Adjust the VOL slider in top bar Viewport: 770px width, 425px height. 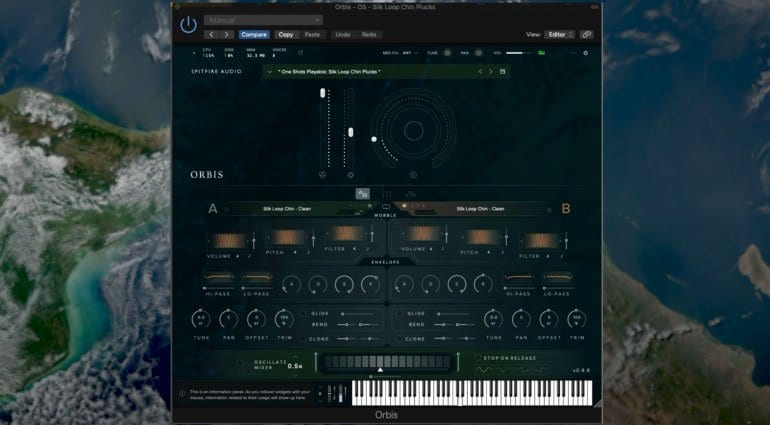[x=519, y=53]
